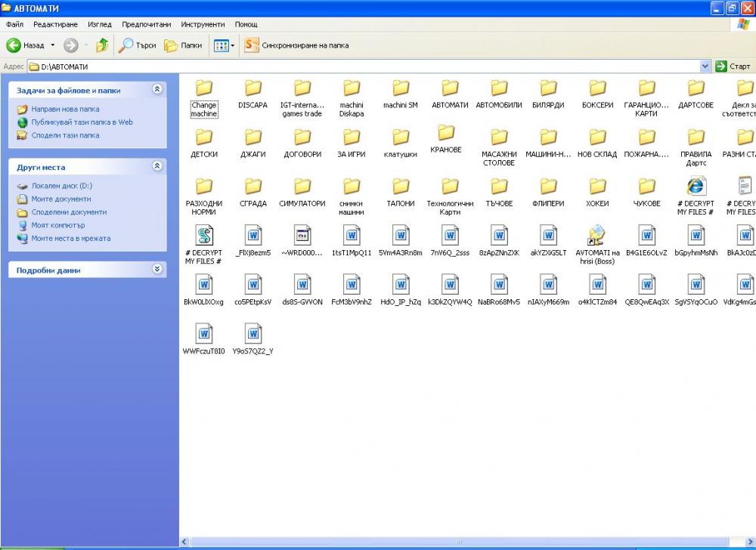Select the АВТОМОБИЛИ folder

[499, 94]
